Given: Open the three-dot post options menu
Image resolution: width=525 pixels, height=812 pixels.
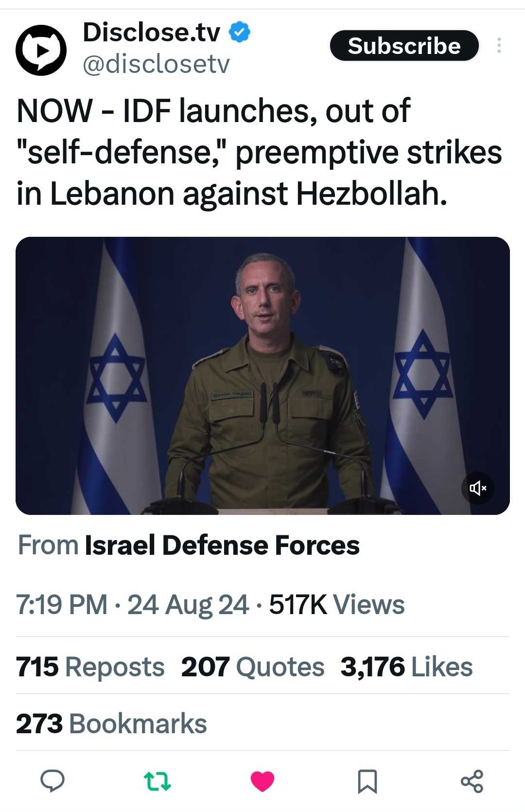Looking at the screenshot, I should pos(499,46).
